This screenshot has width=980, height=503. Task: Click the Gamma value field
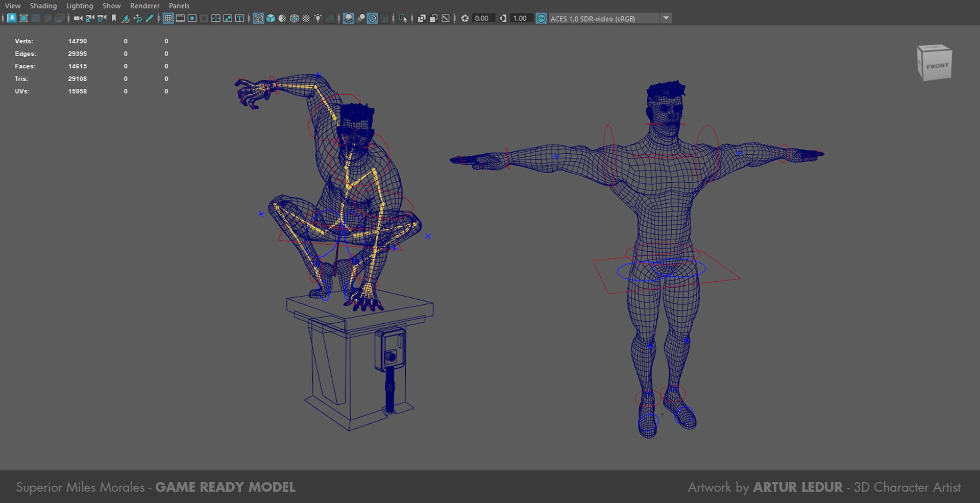pos(520,18)
